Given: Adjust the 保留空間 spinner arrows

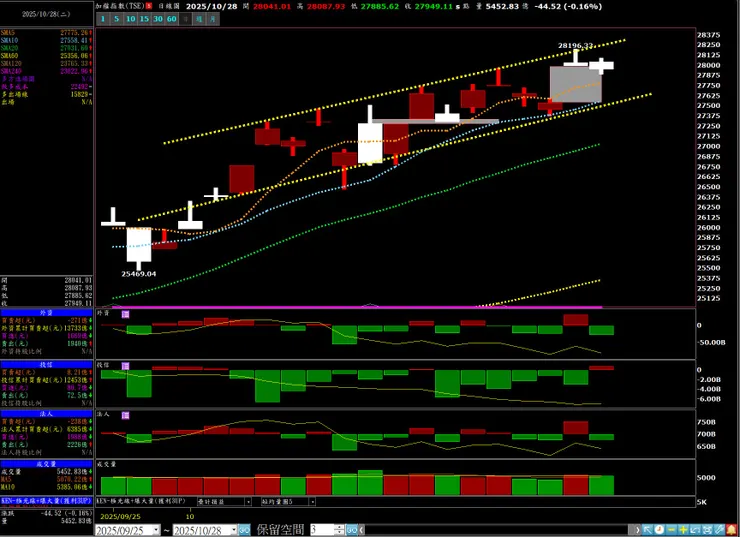Looking at the screenshot, I should (339, 530).
